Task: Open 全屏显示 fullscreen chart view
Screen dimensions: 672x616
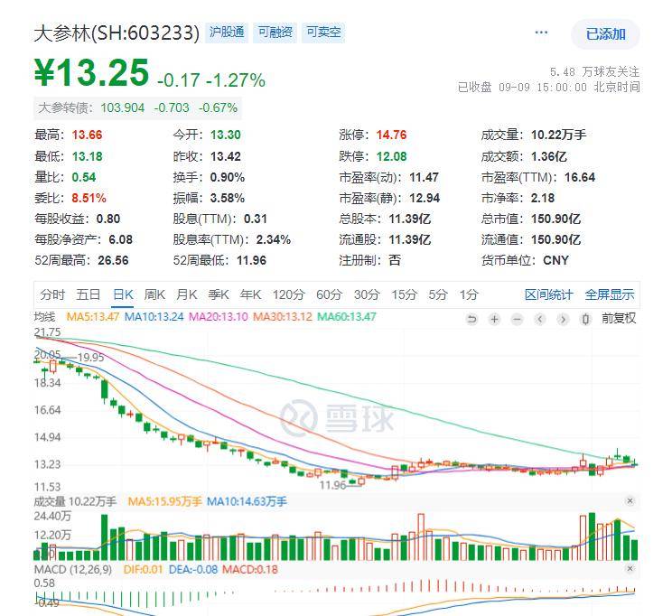Action: click(610, 295)
